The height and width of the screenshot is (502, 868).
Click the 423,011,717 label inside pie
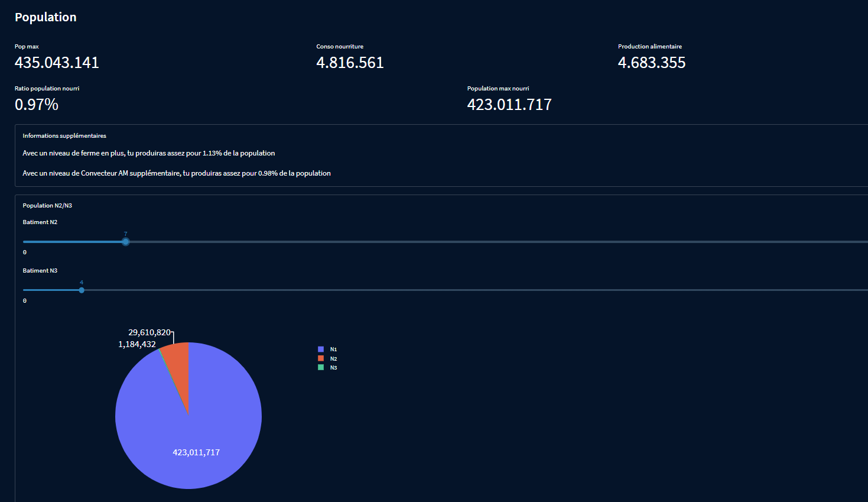point(196,452)
